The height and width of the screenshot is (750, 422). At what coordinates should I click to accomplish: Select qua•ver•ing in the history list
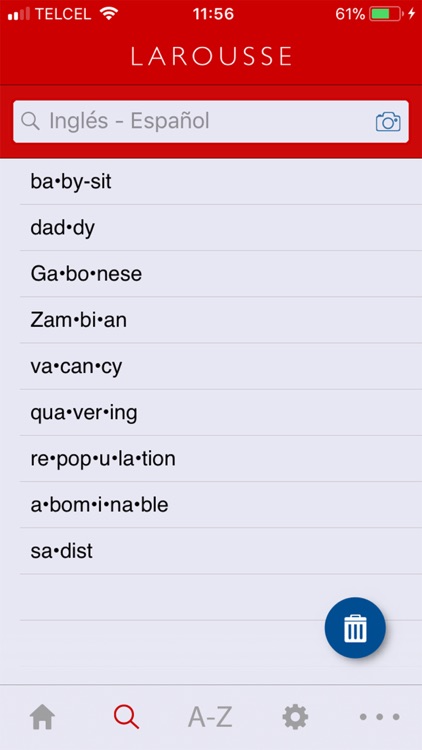tap(221, 413)
